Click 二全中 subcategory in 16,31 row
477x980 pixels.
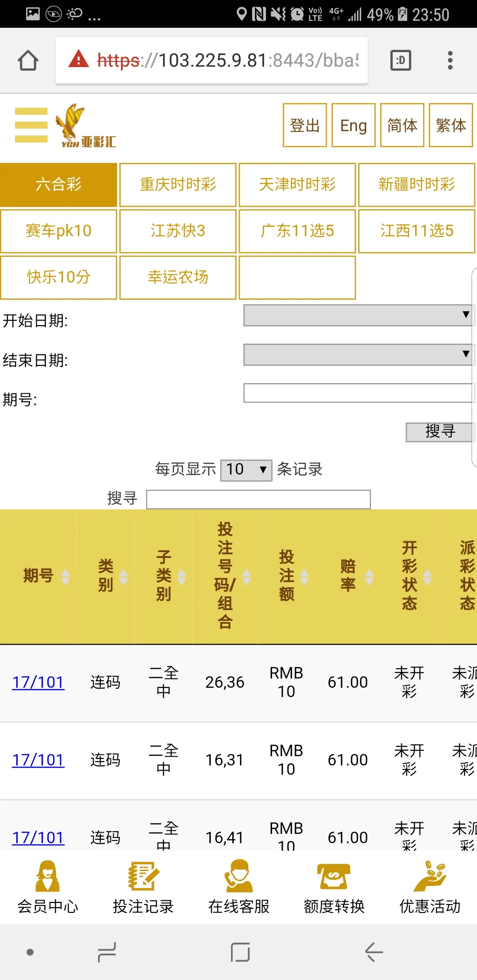click(x=163, y=760)
